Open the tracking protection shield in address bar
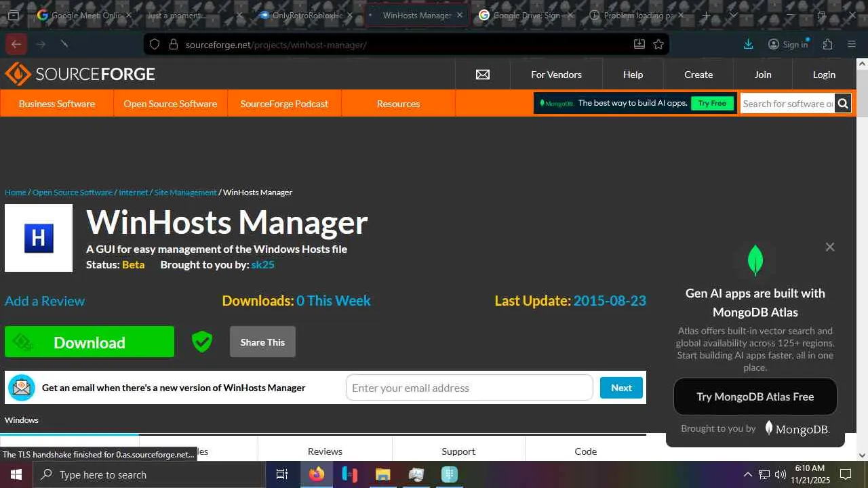868x488 pixels. click(155, 44)
